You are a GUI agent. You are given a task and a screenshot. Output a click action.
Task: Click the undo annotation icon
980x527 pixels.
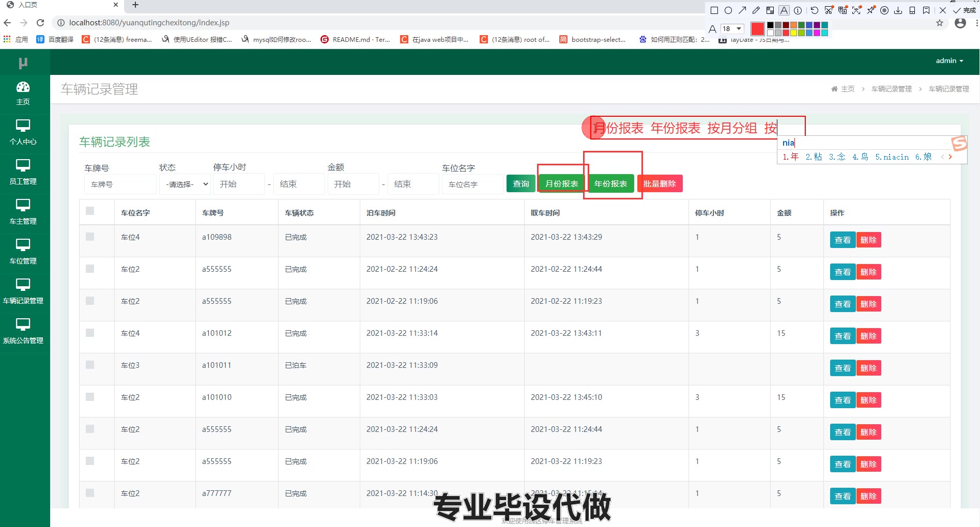point(814,10)
